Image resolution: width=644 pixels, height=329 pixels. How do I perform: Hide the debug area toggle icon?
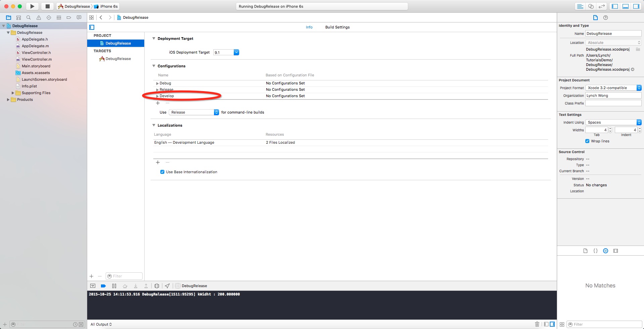(93, 286)
